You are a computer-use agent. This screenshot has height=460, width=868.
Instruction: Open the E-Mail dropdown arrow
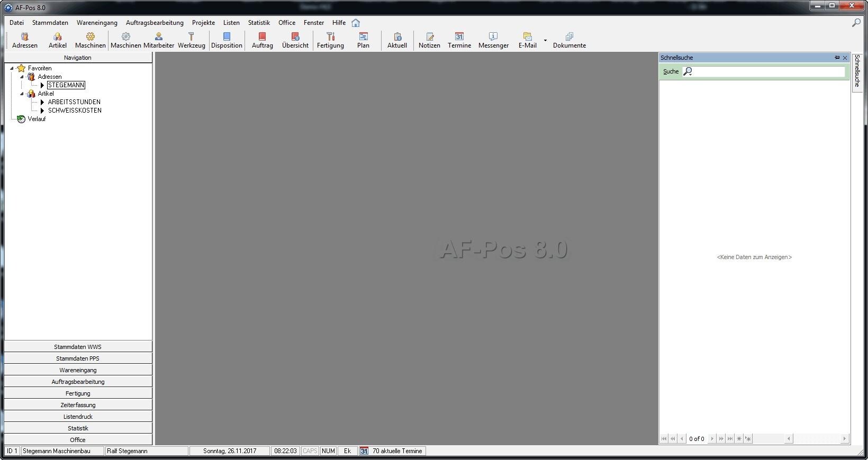click(x=545, y=40)
